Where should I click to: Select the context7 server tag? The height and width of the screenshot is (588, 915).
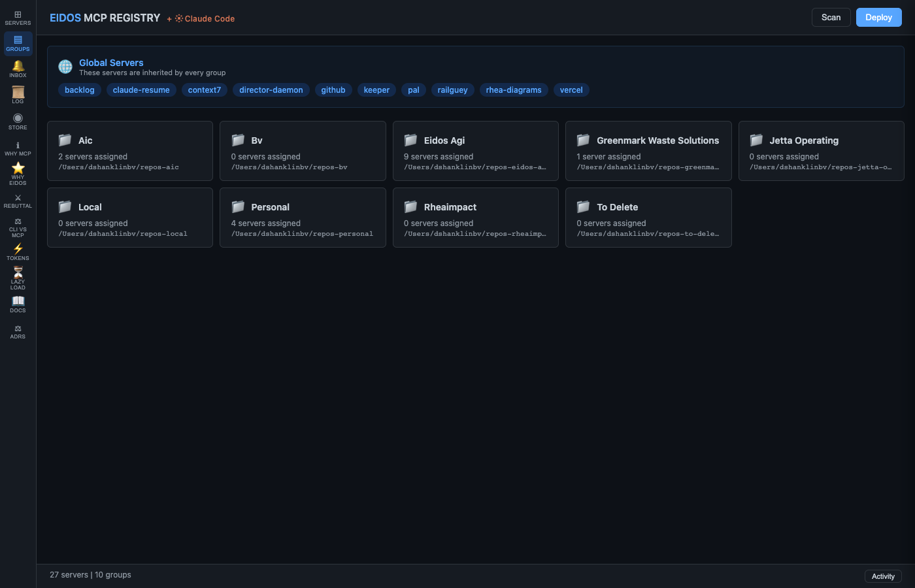[x=205, y=90]
